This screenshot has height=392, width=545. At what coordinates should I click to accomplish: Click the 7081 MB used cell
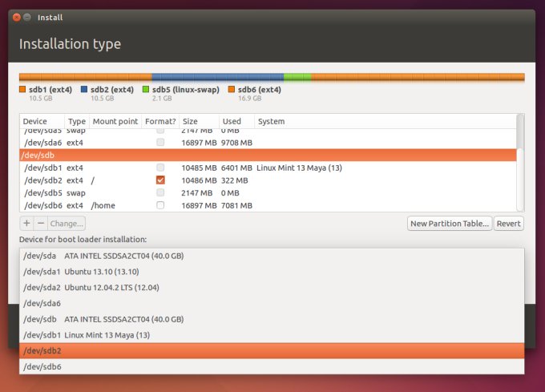click(236, 205)
